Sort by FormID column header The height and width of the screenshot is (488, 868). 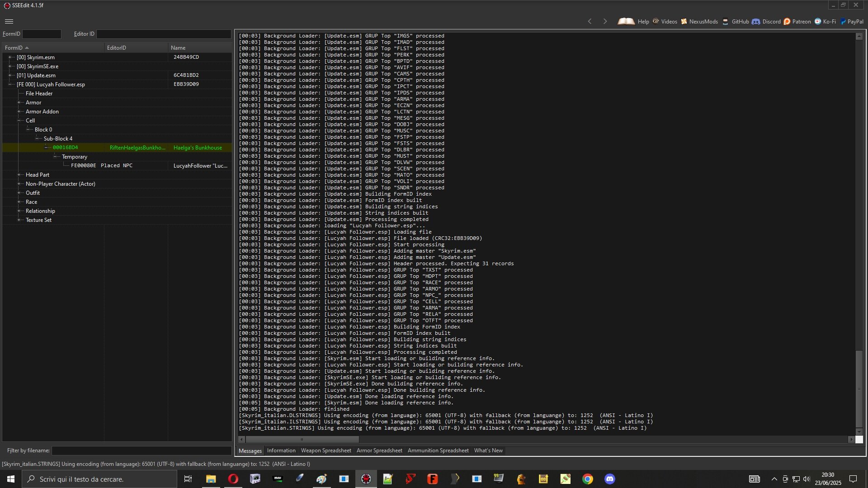[x=53, y=47]
